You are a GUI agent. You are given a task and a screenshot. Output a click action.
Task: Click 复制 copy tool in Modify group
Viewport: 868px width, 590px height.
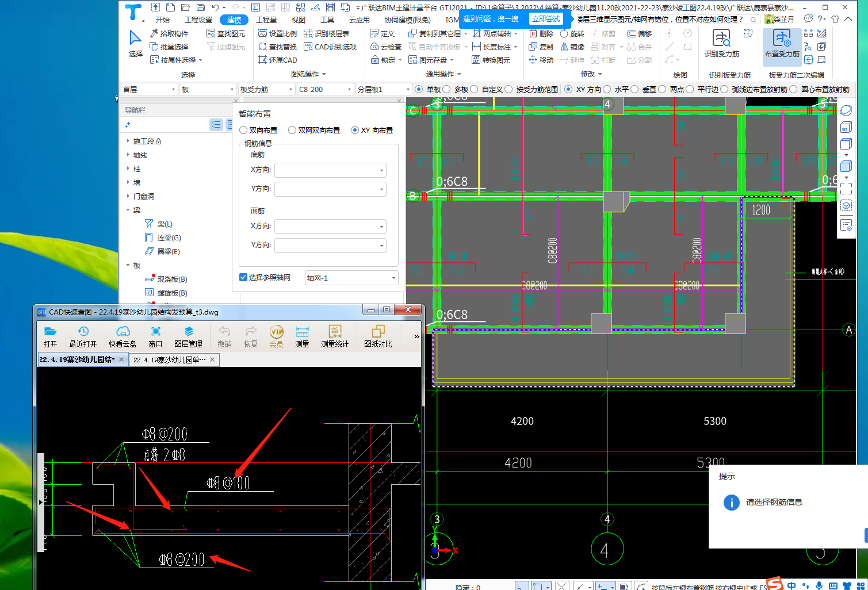pos(541,47)
